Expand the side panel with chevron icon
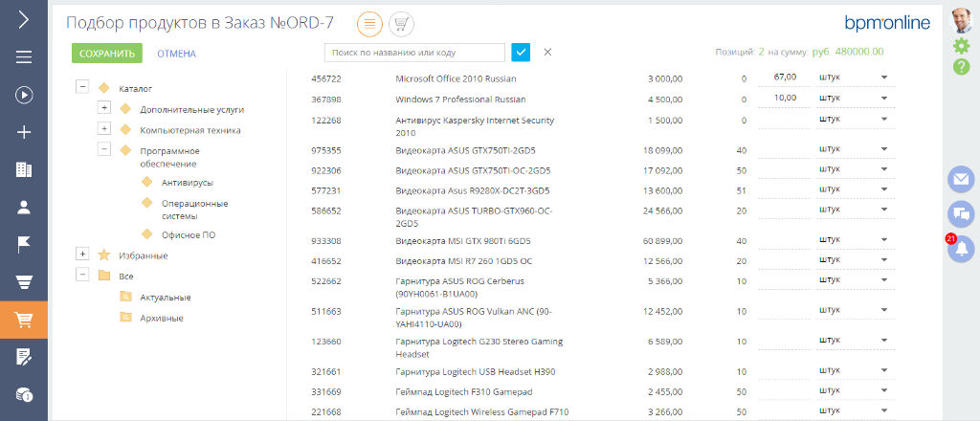The width and height of the screenshot is (980, 421). [x=24, y=19]
